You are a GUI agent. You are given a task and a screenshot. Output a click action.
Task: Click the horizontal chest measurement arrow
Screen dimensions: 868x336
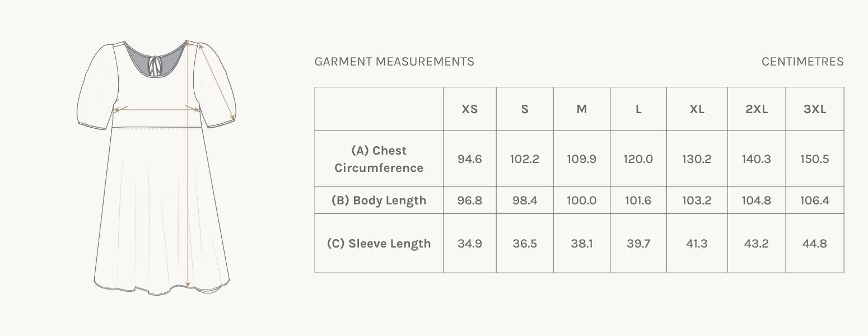point(156,110)
